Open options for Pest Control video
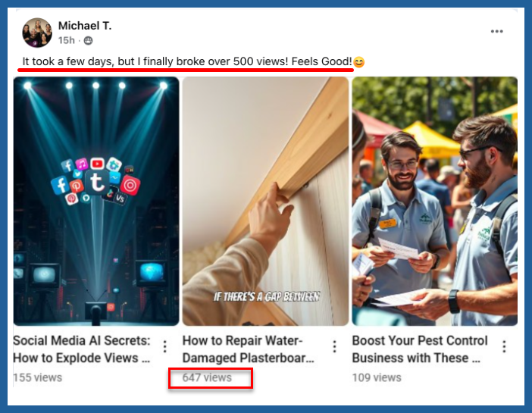The width and height of the screenshot is (532, 413). (504, 346)
